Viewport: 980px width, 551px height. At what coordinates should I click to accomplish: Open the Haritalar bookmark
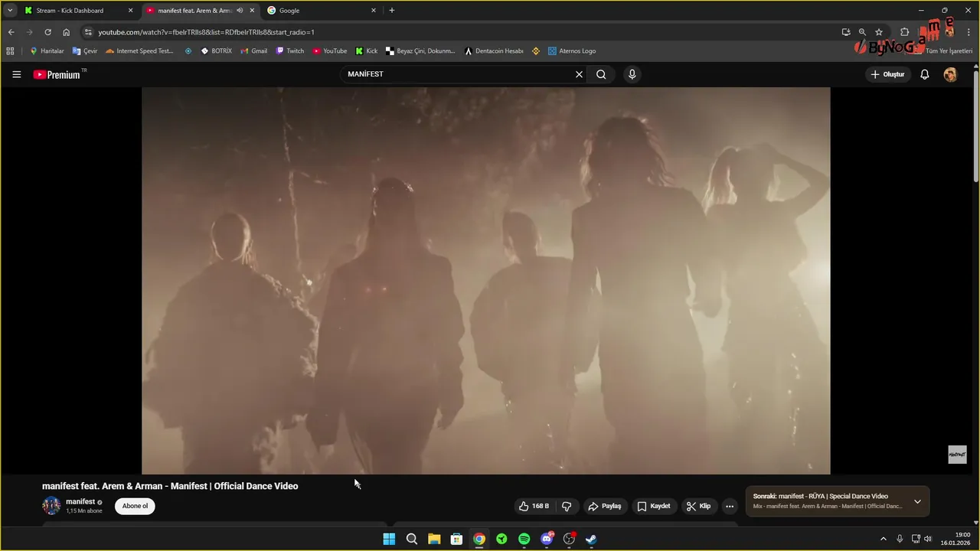(47, 51)
